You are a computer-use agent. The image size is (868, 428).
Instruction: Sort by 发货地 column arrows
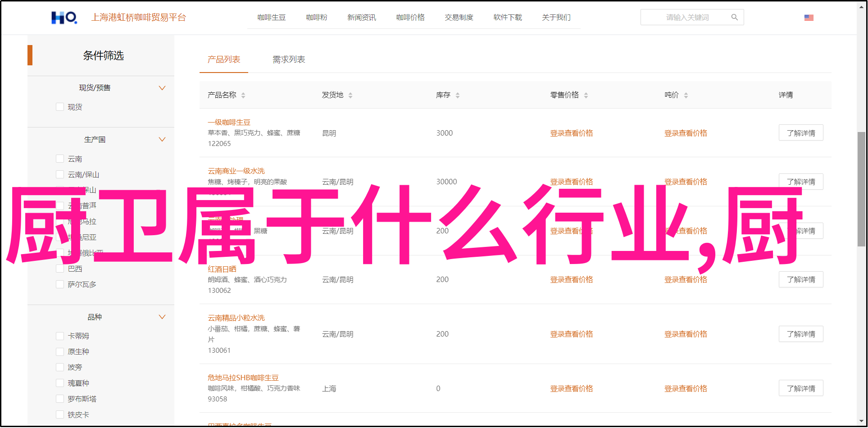(350, 95)
